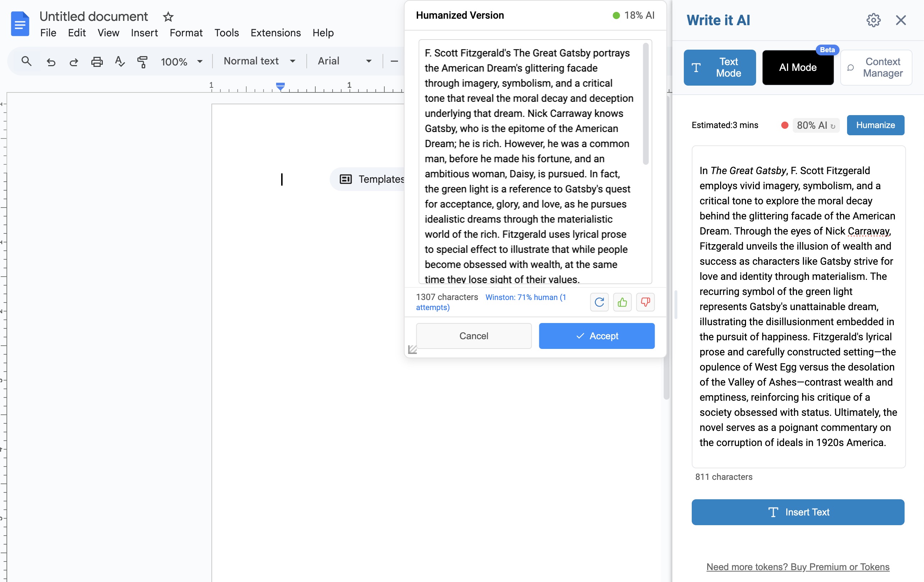924x582 pixels.
Task: Redo the last action
Action: point(74,62)
